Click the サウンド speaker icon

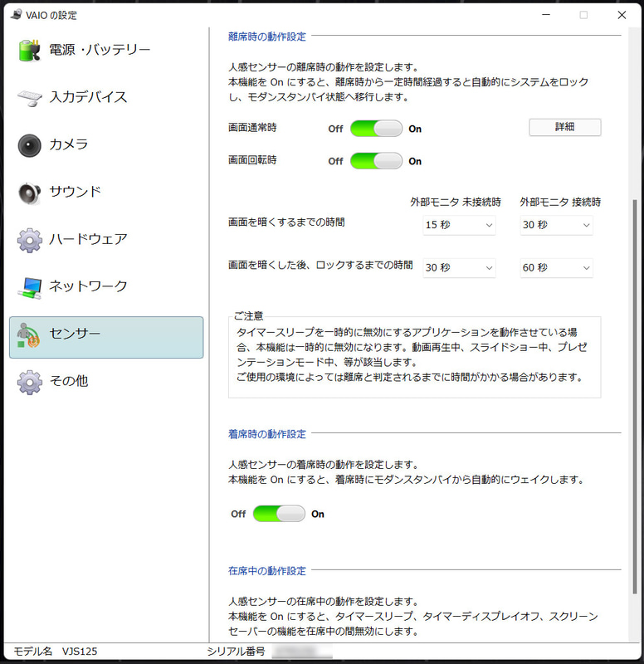click(x=29, y=193)
